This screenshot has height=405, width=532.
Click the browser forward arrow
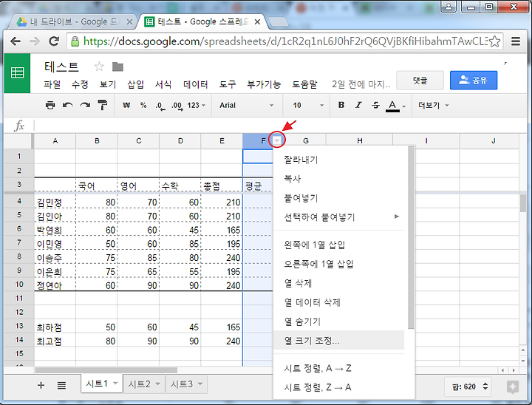35,41
